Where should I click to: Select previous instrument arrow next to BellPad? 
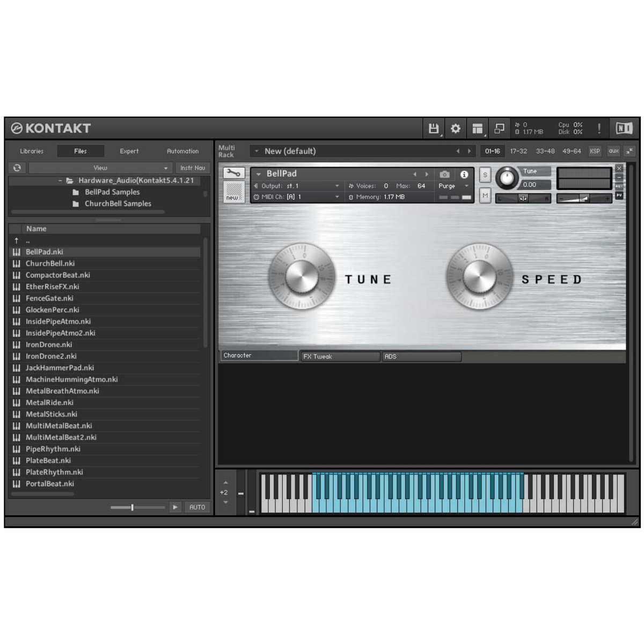pos(415,174)
